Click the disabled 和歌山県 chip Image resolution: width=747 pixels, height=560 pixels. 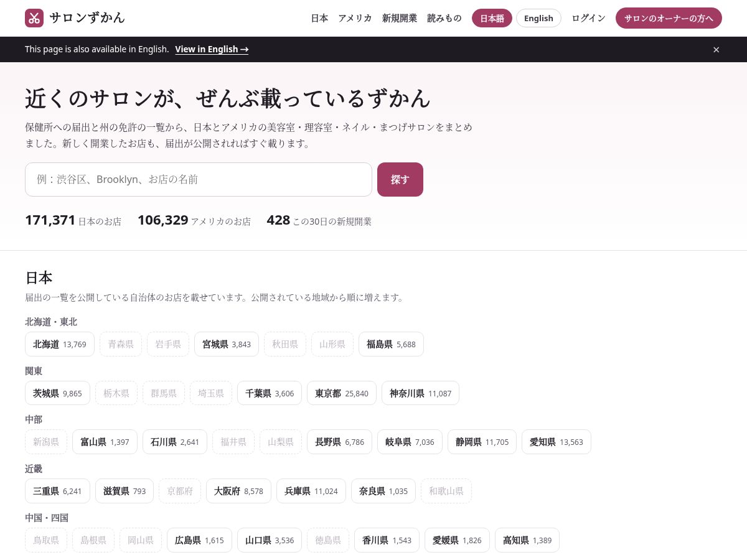coord(446,491)
